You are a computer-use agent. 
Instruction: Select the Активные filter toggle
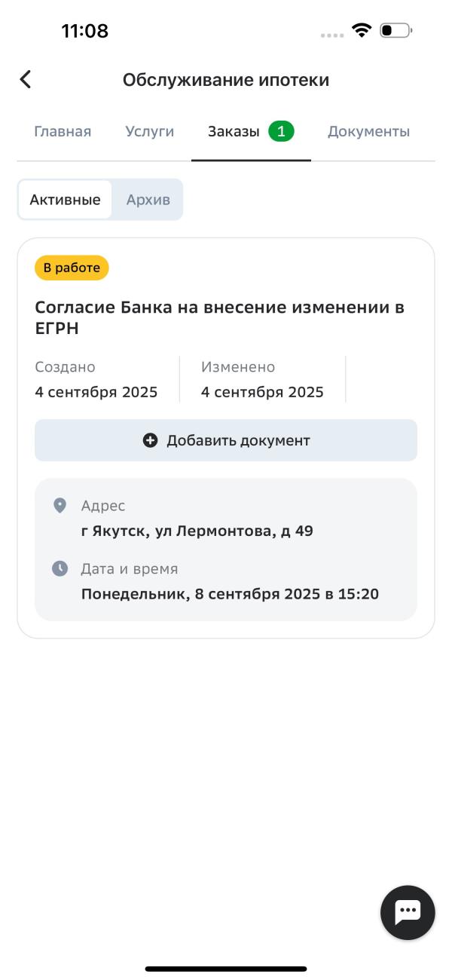click(x=63, y=199)
